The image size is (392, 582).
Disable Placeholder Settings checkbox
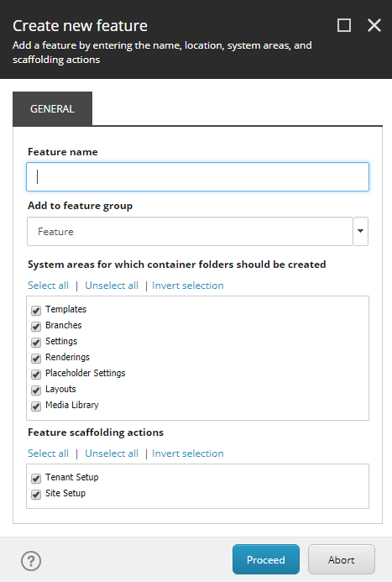click(36, 375)
